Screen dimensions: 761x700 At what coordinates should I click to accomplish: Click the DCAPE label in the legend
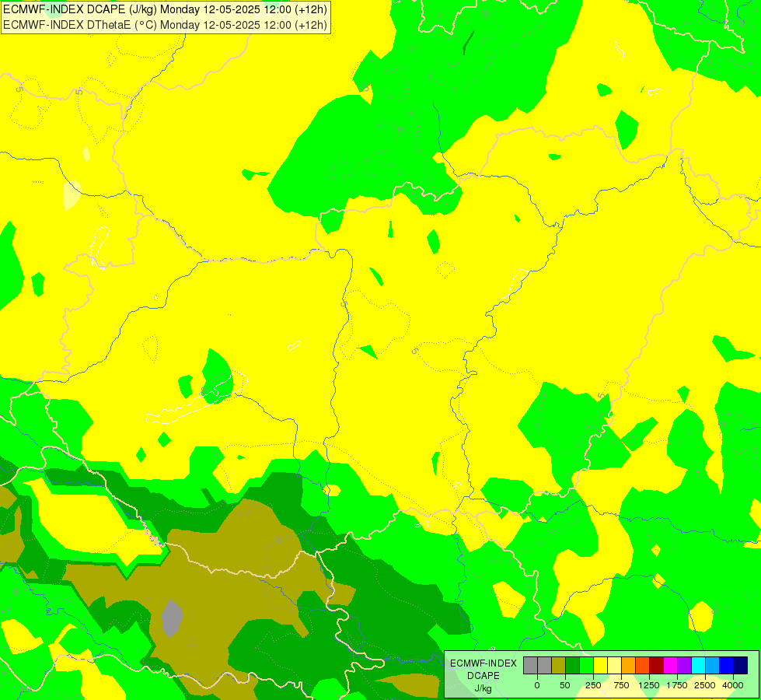pos(483,676)
